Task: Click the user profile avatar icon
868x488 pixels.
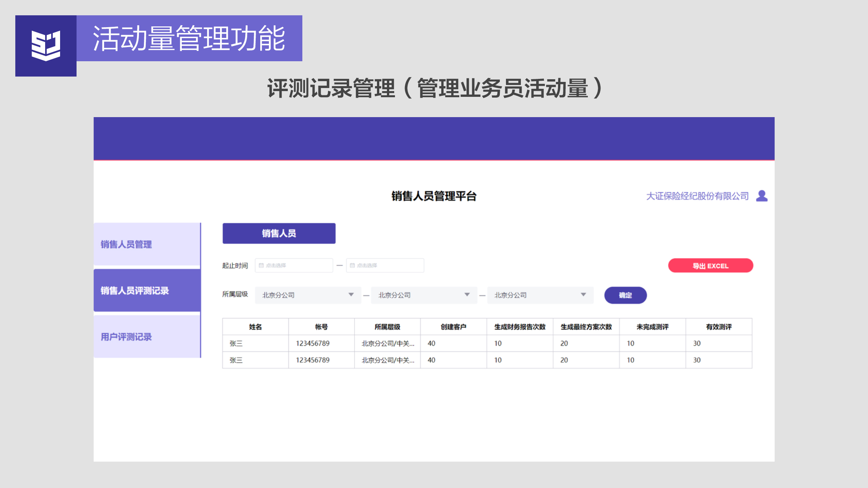Action: (x=762, y=196)
